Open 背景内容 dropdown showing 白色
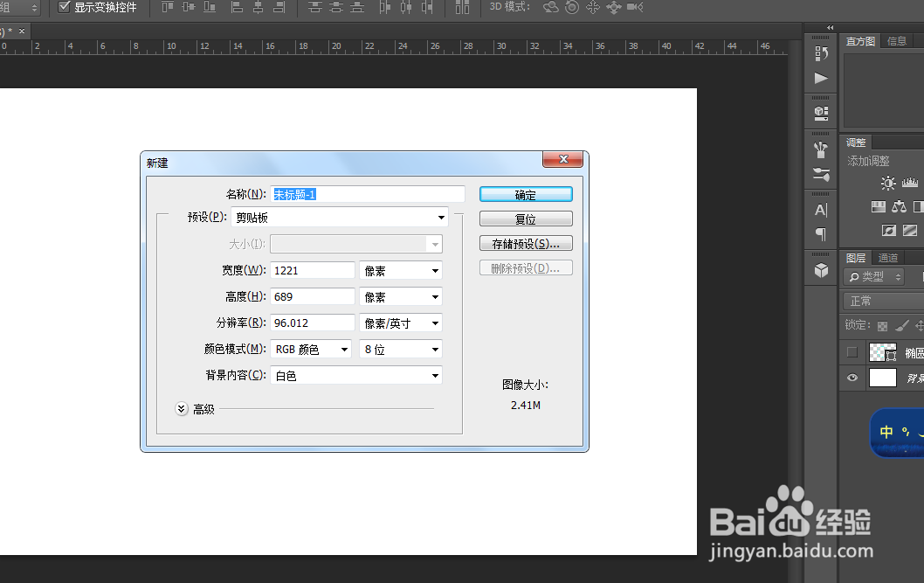The width and height of the screenshot is (924, 583). 356,376
